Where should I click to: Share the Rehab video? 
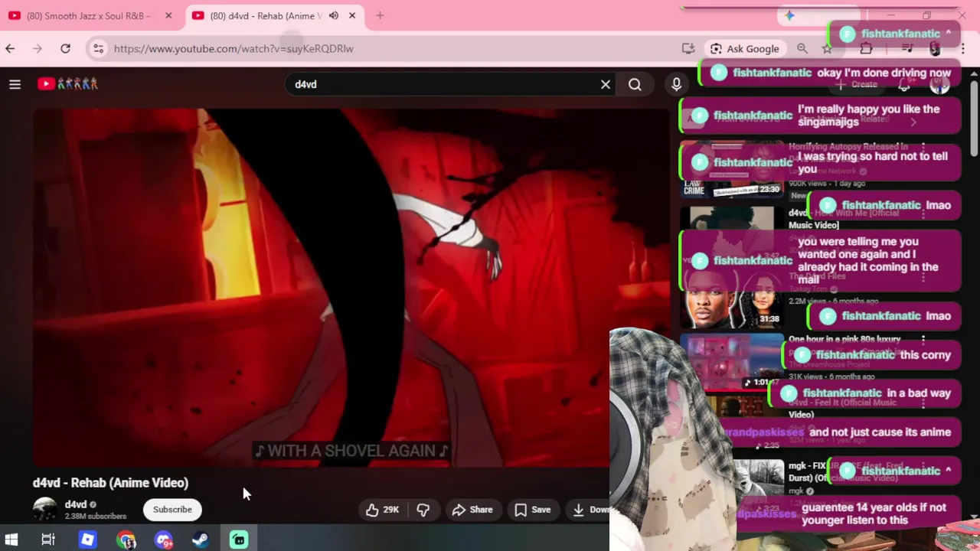472,510
